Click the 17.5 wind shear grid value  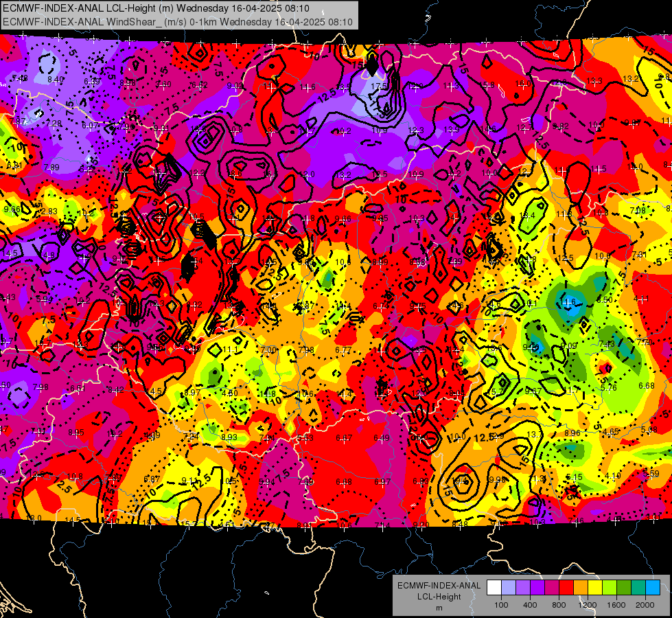coord(380,87)
